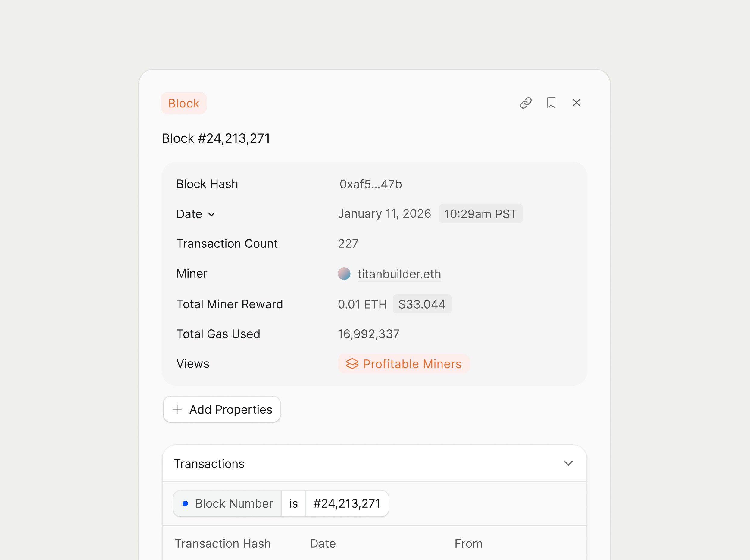Copy link using the chain icon
The width and height of the screenshot is (750, 560).
coord(526,103)
